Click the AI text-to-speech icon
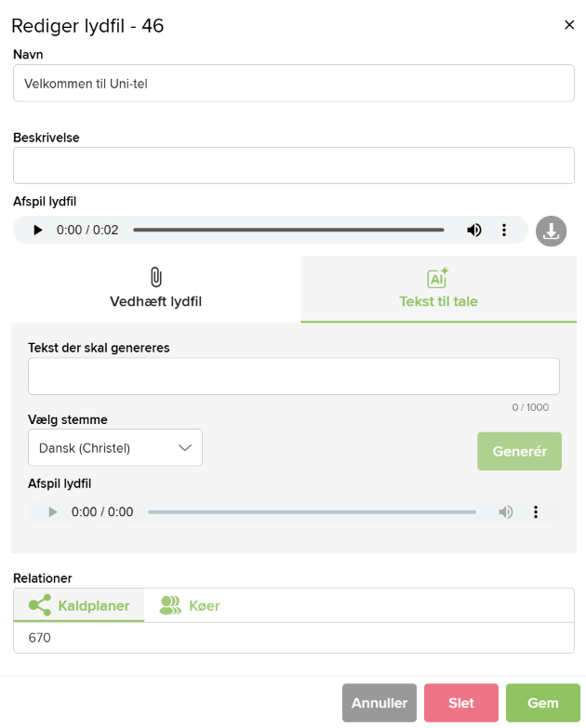Image resolution: width=586 pixels, height=728 pixels. point(437,277)
